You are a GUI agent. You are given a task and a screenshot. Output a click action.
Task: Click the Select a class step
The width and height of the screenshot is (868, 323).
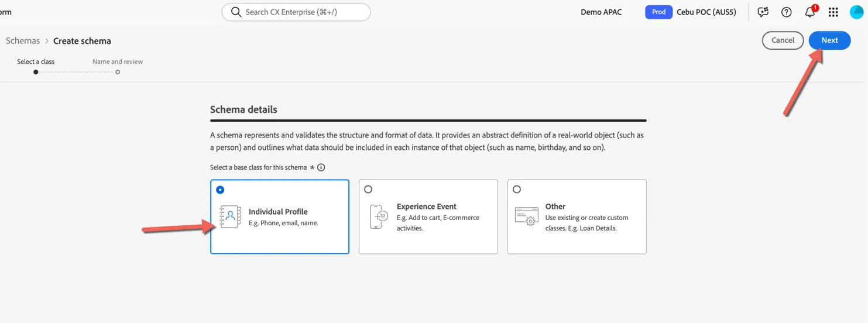36,61
